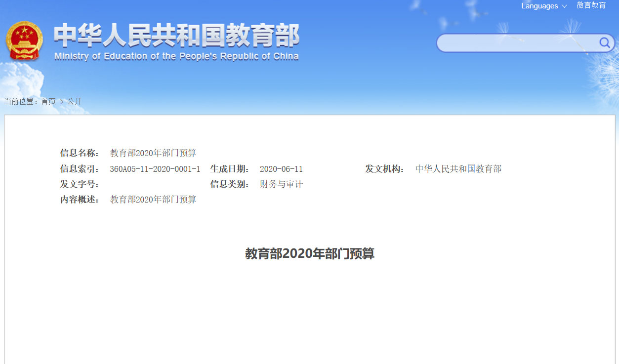Screen dimensions: 619x364
Task: Click the 发文机构 value 中华人民共和国教育部
Action: [x=458, y=169]
